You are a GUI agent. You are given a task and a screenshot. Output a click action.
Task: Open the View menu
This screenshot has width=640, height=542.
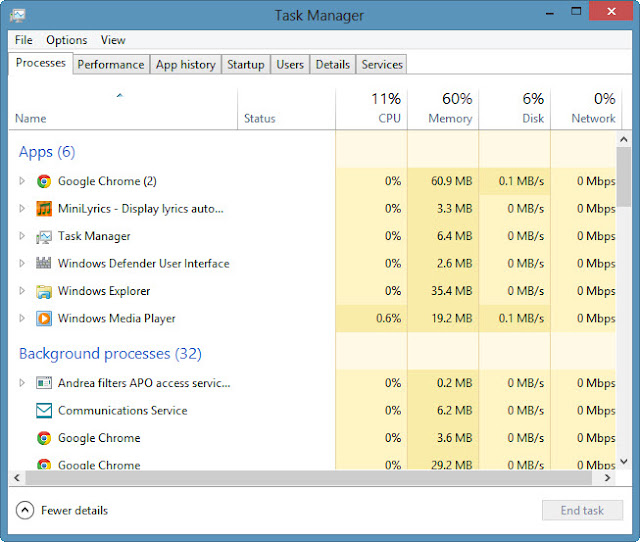click(113, 40)
